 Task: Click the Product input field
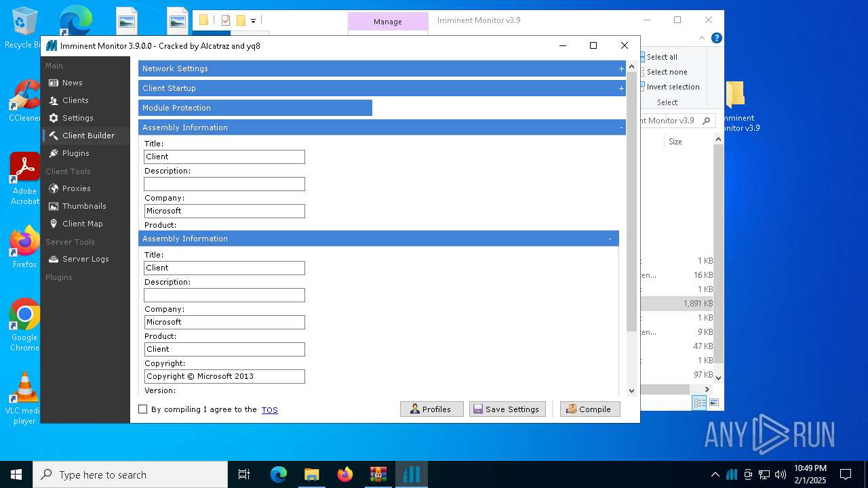pyautogui.click(x=224, y=349)
